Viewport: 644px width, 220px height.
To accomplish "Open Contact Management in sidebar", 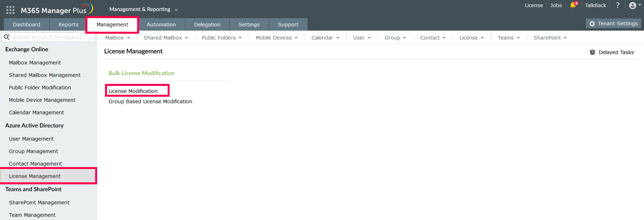I will [35, 164].
